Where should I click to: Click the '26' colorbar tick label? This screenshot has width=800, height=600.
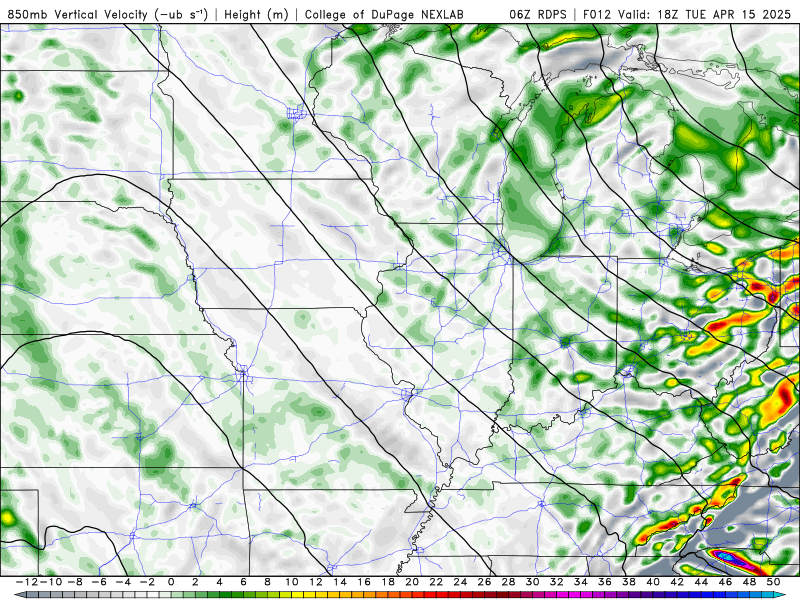[484, 582]
